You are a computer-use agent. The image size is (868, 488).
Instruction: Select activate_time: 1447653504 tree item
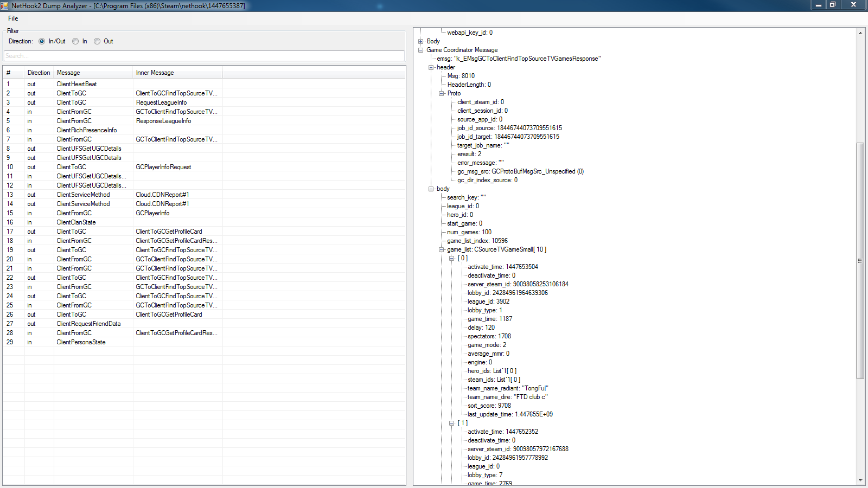point(502,267)
